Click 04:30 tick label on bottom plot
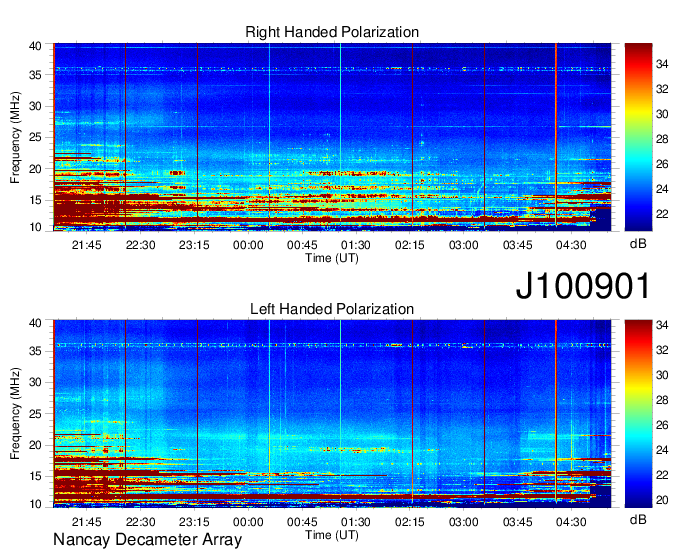 pos(571,522)
